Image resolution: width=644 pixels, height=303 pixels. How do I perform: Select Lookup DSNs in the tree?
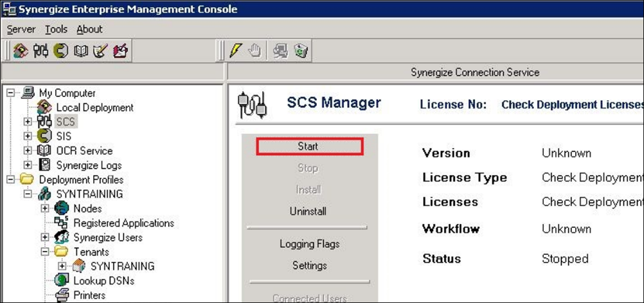pyautogui.click(x=104, y=281)
